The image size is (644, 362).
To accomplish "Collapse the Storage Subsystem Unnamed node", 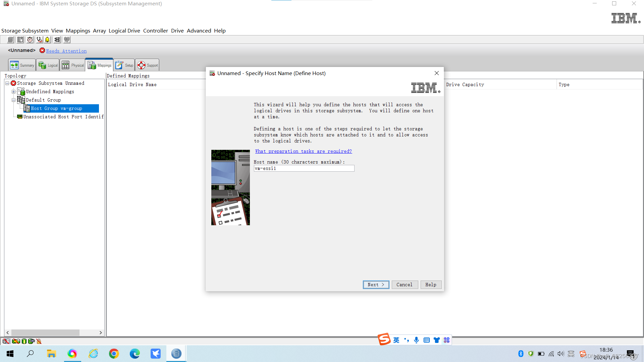I will click(x=7, y=83).
